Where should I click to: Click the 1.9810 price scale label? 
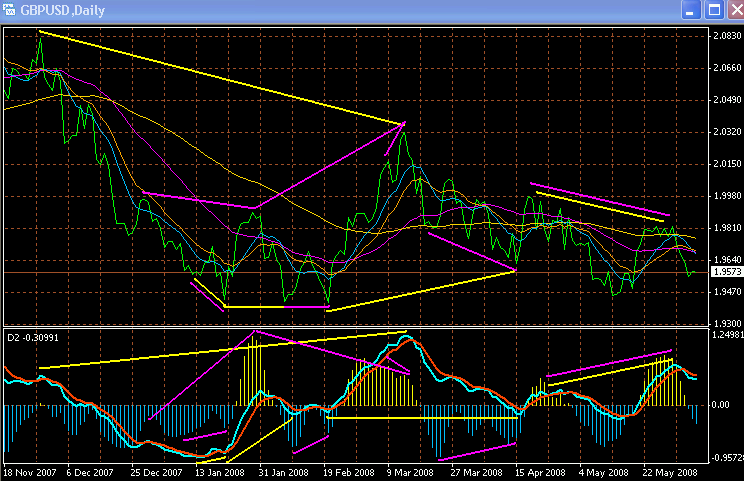tap(727, 228)
